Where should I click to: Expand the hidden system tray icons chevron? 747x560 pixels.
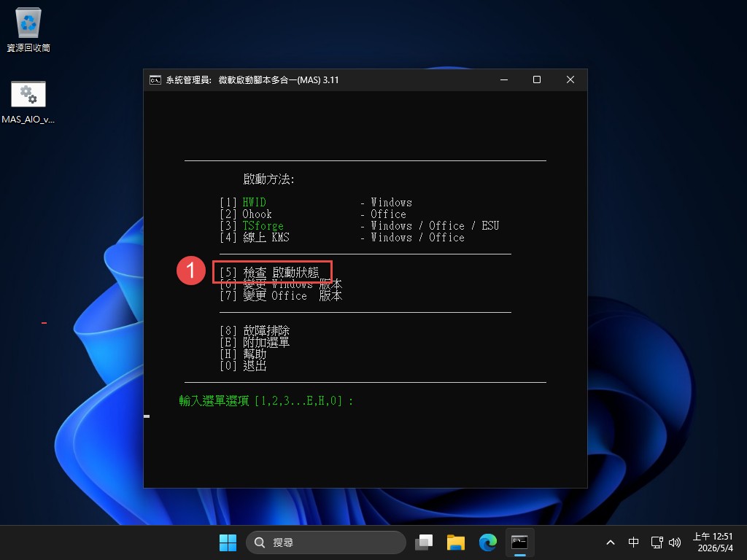(x=611, y=542)
